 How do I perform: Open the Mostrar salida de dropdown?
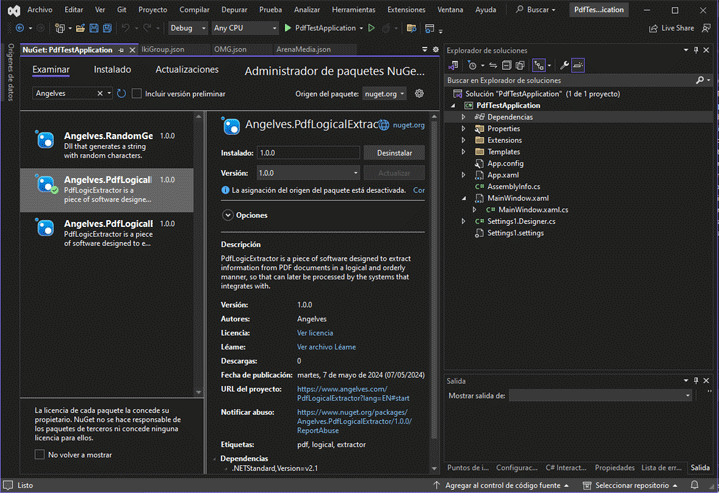600,395
